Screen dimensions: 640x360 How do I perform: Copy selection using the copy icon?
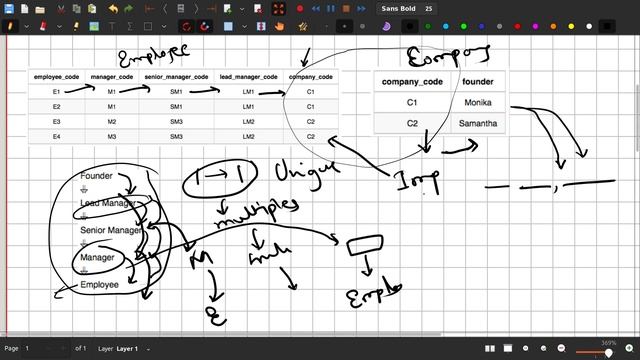[76, 9]
